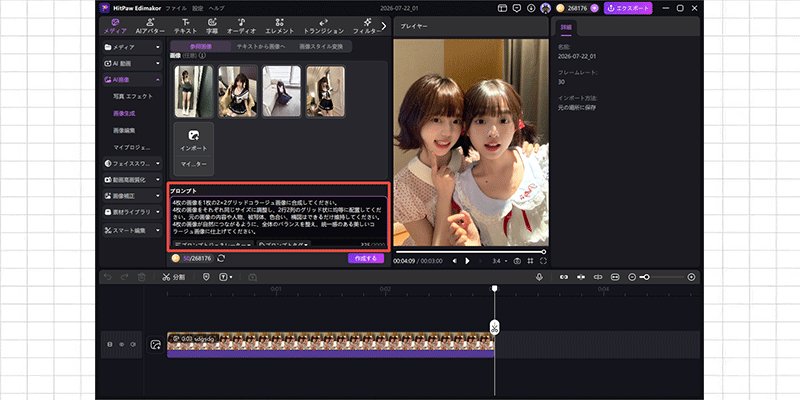Open the 3:4 aspect ratio dropdown

[499, 261]
